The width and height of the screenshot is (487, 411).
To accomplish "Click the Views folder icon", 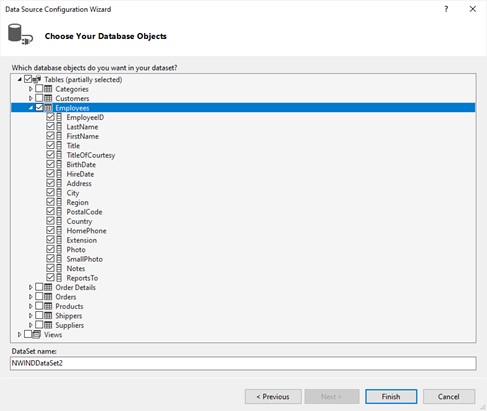I will tap(37, 334).
